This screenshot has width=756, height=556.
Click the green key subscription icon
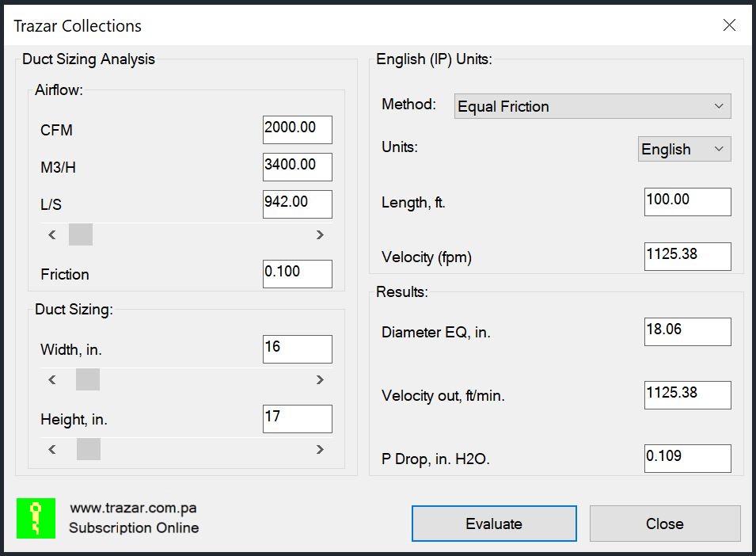pos(36,518)
